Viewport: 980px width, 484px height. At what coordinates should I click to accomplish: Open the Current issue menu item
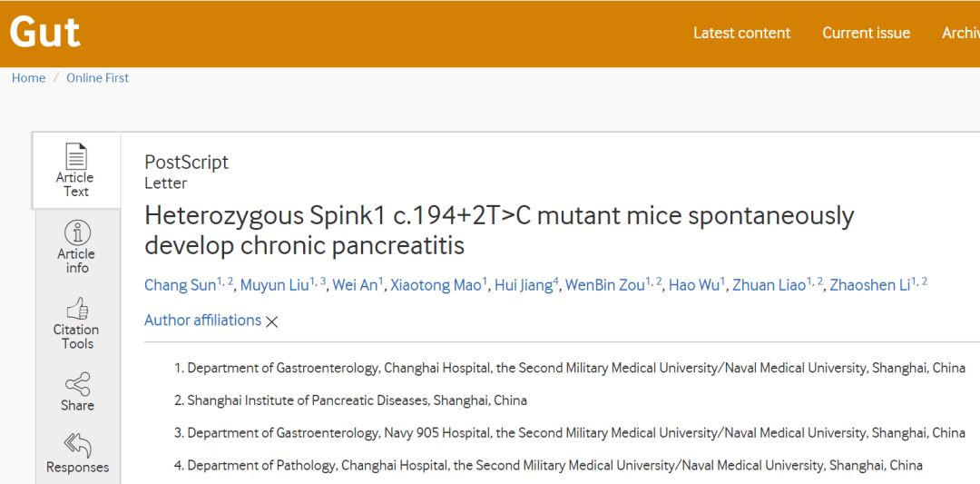coord(866,33)
